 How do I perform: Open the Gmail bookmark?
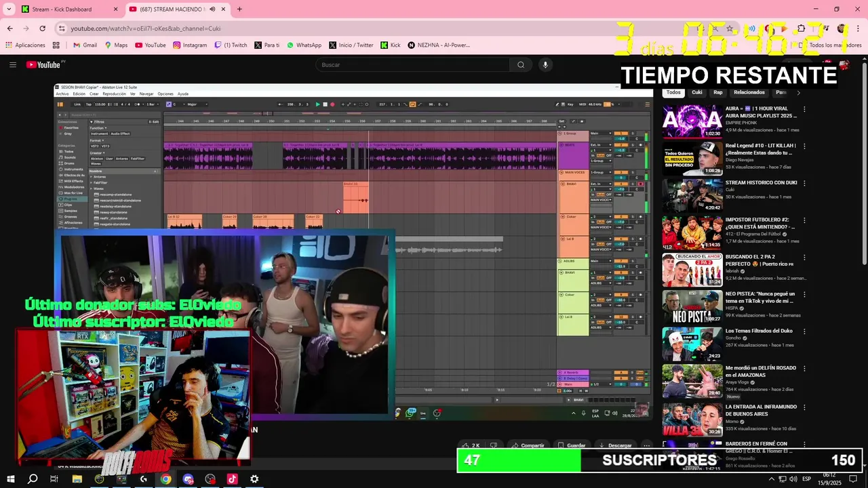85,45
